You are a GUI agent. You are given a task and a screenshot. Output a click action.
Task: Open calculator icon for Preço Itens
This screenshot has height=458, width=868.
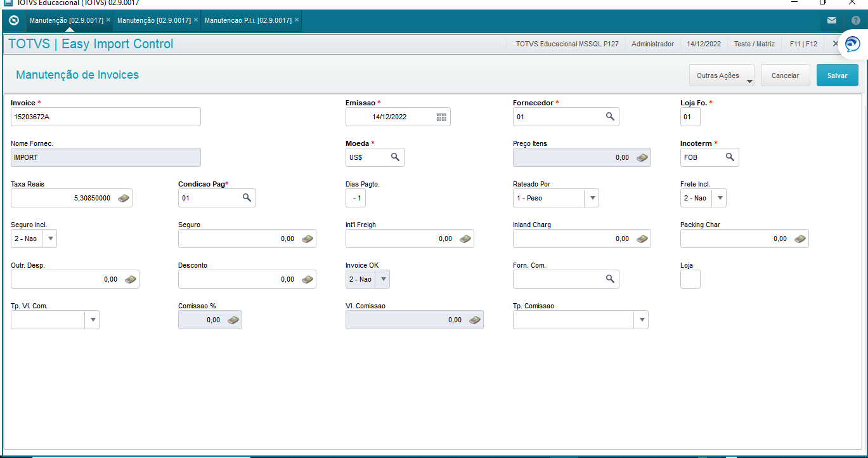[642, 157]
